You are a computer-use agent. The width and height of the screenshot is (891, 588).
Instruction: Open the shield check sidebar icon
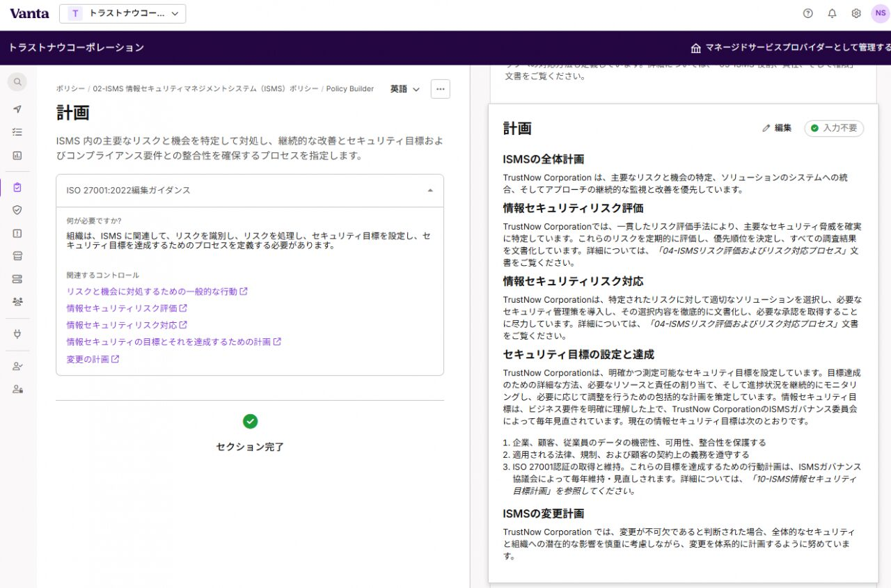17,209
